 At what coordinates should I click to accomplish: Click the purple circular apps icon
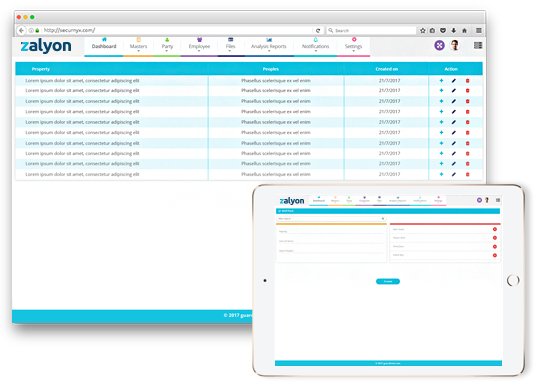(x=439, y=45)
